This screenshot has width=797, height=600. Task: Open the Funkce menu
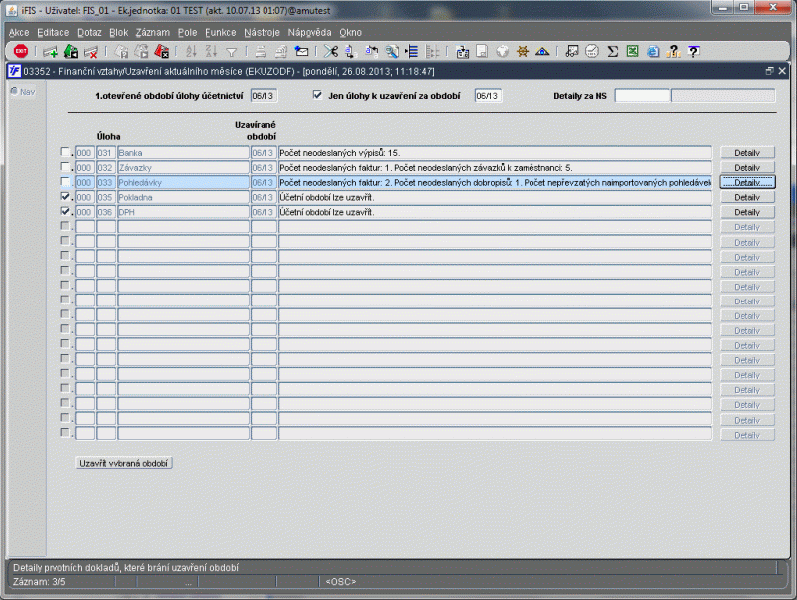[x=221, y=33]
